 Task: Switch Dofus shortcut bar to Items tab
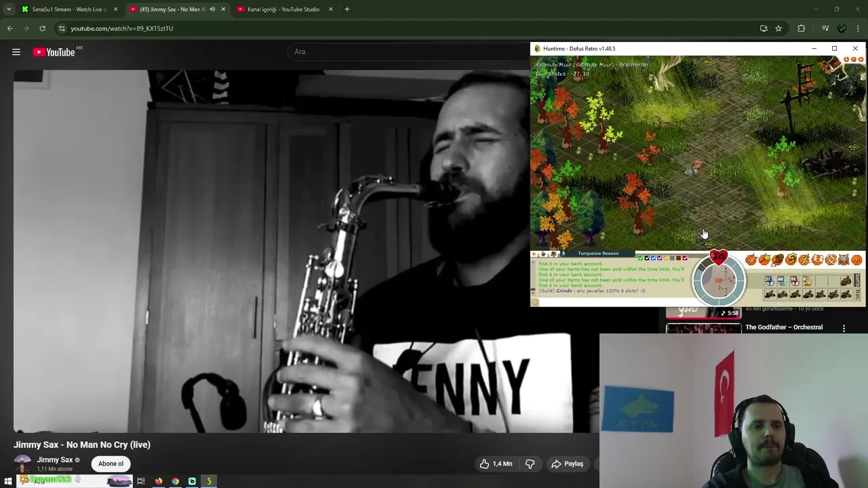[x=857, y=293]
